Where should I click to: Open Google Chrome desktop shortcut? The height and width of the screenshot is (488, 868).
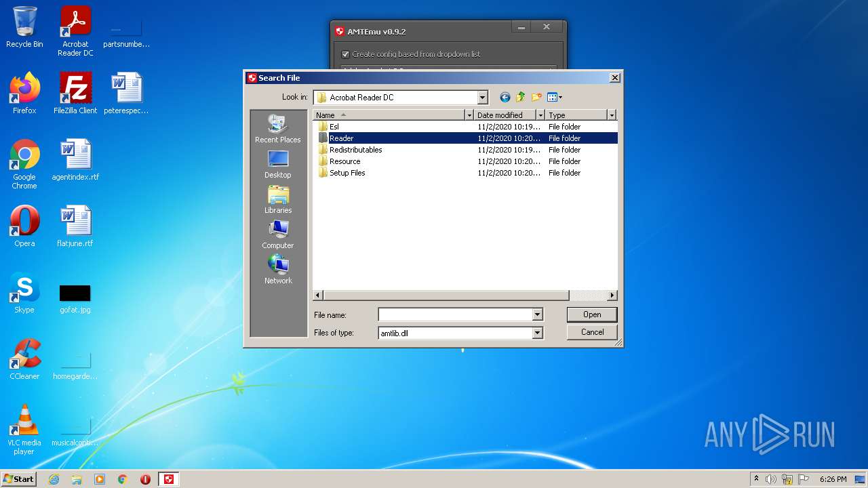click(24, 164)
